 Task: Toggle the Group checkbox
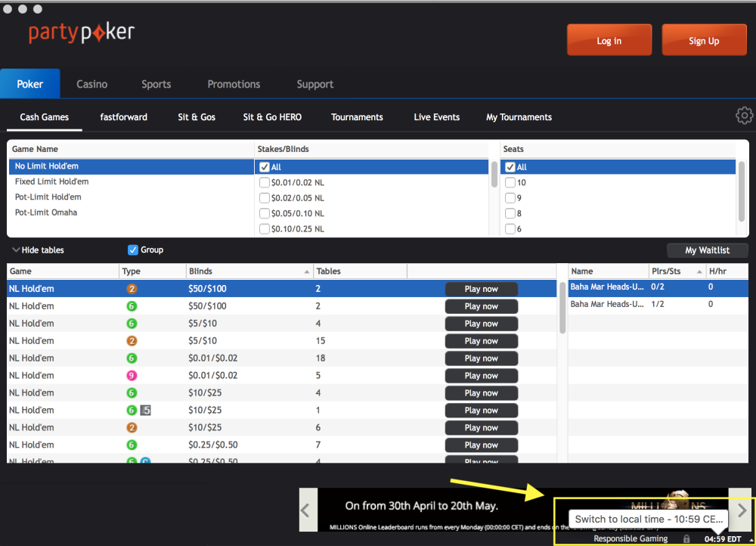coord(132,250)
